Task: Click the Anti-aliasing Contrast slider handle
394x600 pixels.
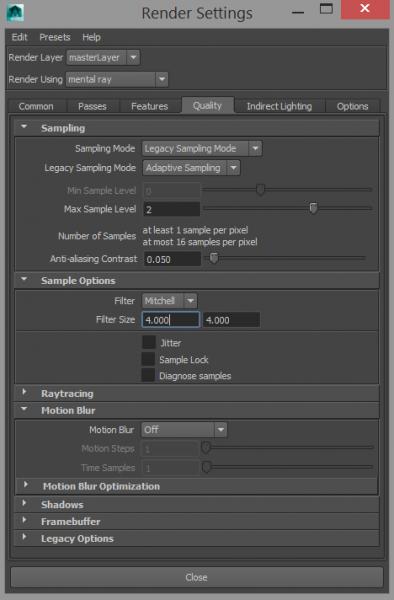Action: pos(214,258)
